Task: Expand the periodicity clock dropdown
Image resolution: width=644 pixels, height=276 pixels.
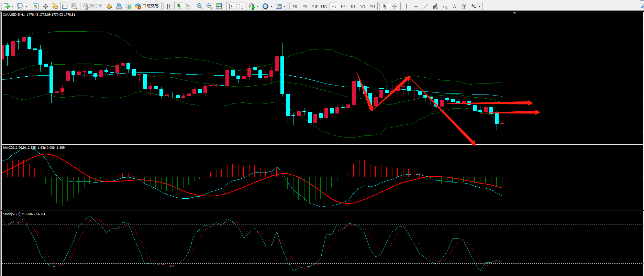Action: point(271,6)
